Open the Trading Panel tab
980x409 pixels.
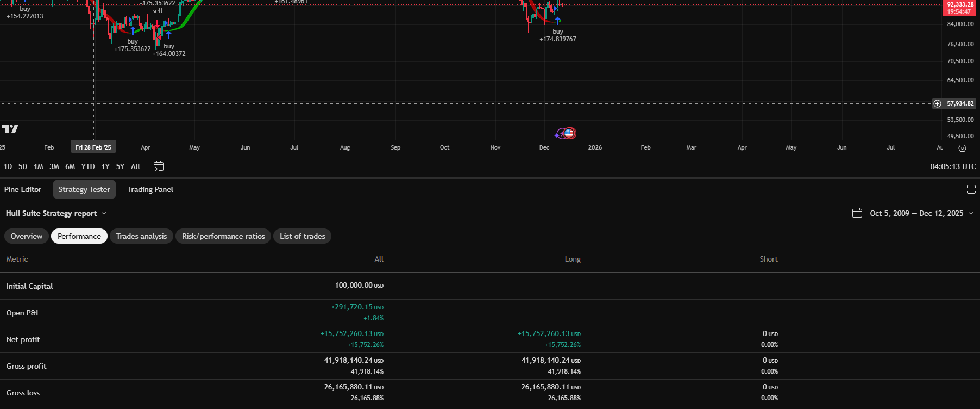pyautogui.click(x=150, y=189)
